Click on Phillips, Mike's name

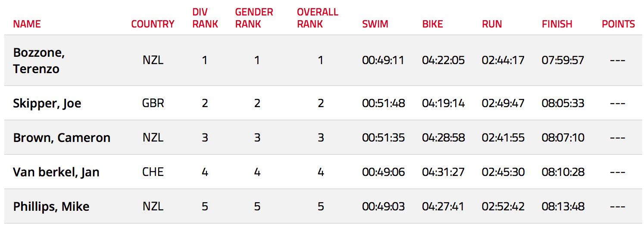[x=51, y=206]
